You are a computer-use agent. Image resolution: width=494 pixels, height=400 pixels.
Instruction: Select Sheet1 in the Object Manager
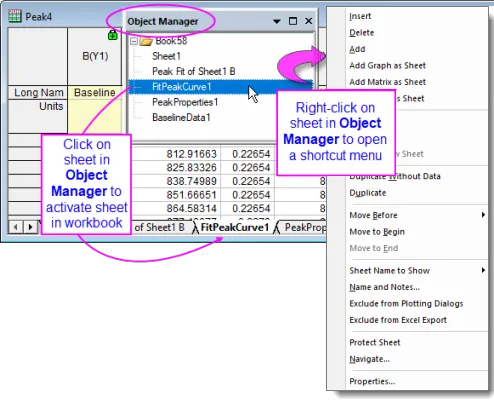click(x=166, y=56)
